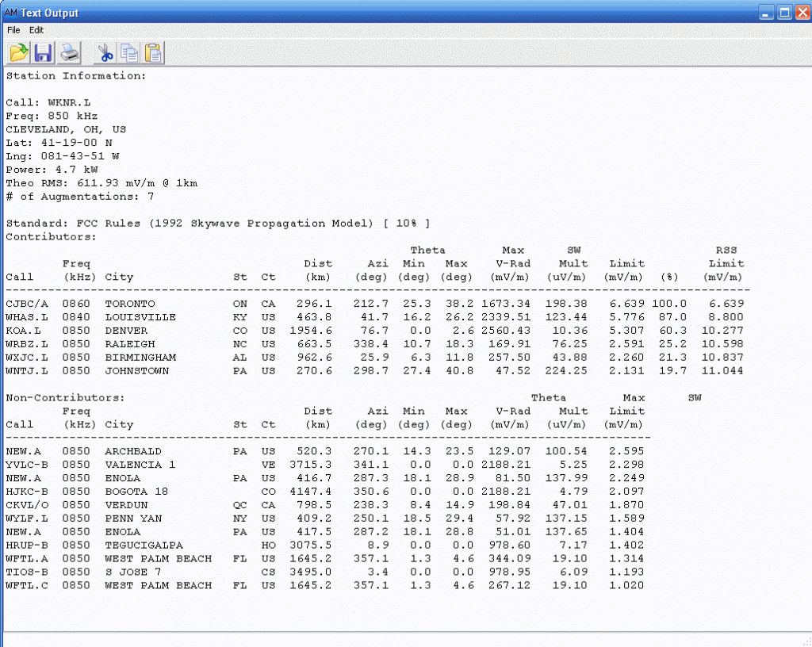Open the Edit menu
This screenshot has height=647, width=812.
36,30
